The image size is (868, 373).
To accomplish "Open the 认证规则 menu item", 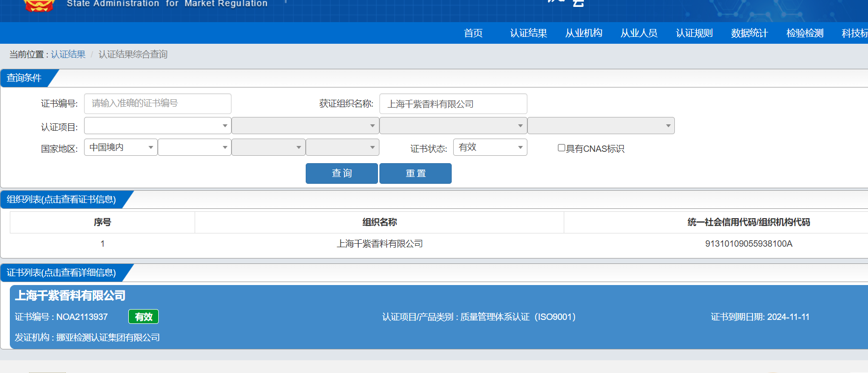I will (x=694, y=33).
